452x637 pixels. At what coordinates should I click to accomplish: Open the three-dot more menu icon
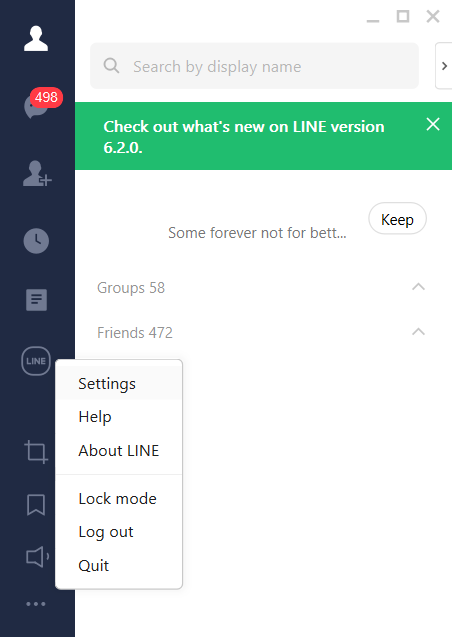click(x=36, y=604)
